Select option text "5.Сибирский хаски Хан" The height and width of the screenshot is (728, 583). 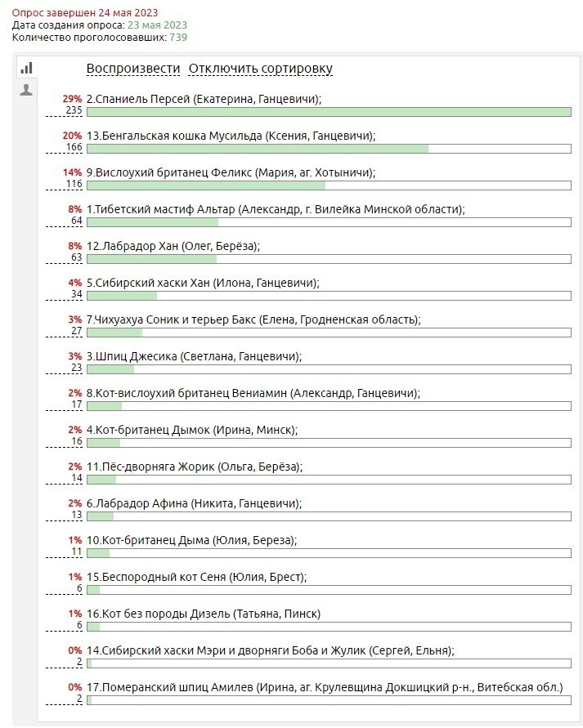point(148,282)
